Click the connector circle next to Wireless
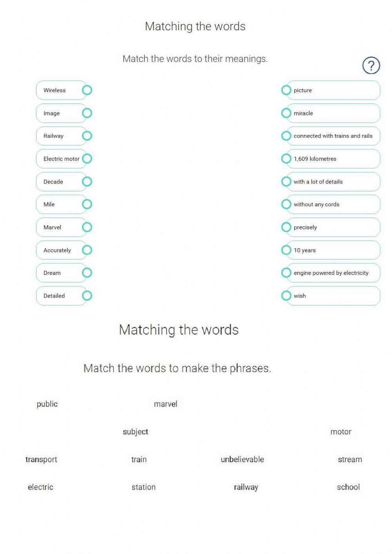This screenshot has width=392, height=554. coord(87,90)
